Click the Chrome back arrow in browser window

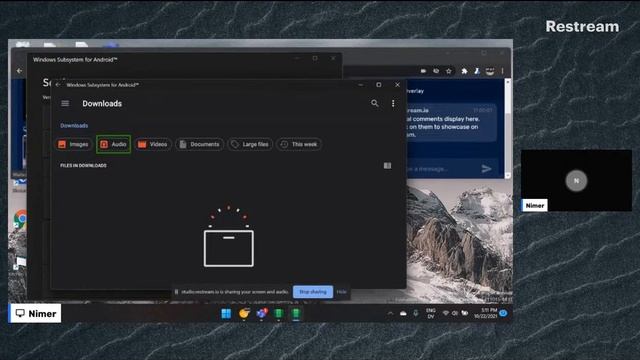pyautogui.click(x=19, y=71)
